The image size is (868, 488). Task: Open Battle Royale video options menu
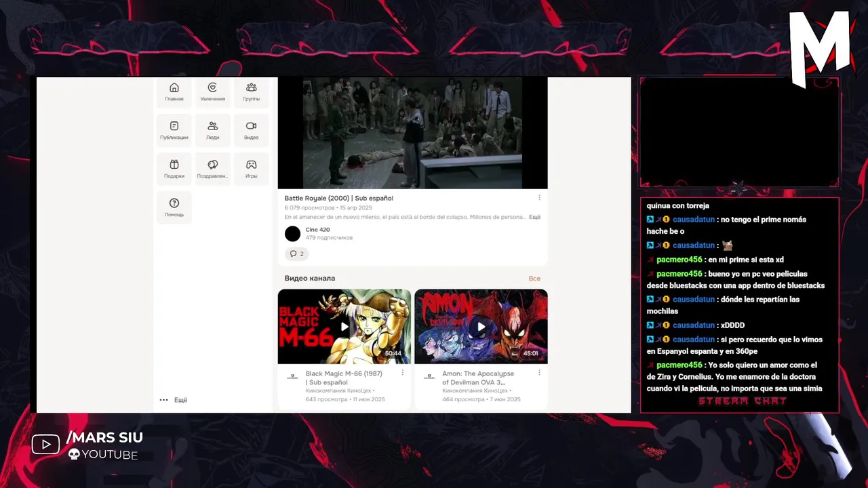tap(539, 198)
